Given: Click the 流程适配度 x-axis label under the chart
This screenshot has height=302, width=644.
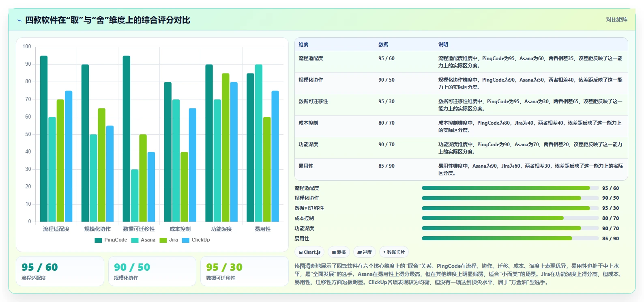Looking at the screenshot, I should click(56, 229).
